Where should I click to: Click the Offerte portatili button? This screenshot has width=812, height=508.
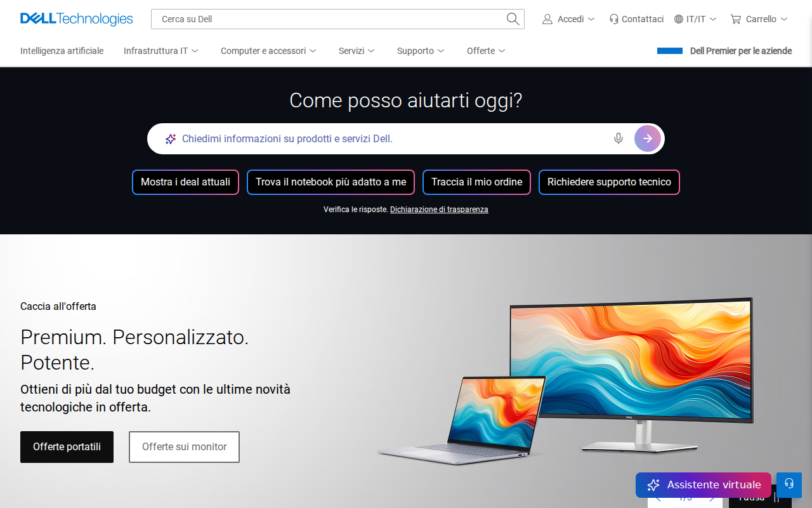pos(67,447)
